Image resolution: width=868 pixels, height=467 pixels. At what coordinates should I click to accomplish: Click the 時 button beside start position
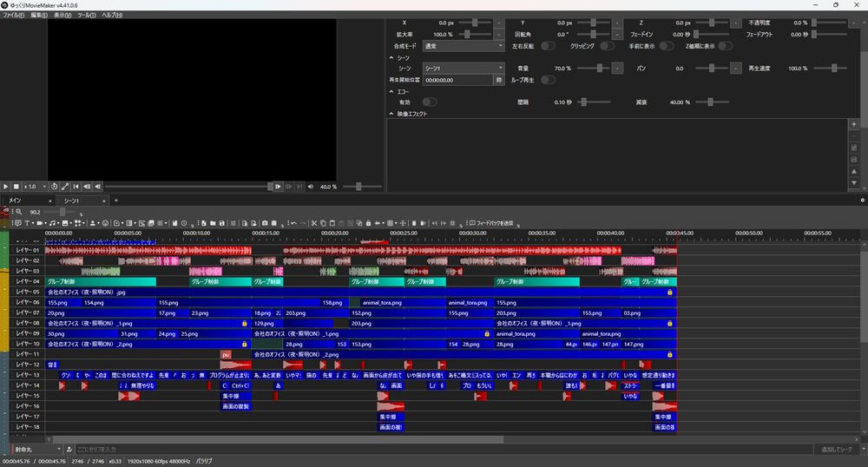pyautogui.click(x=499, y=80)
